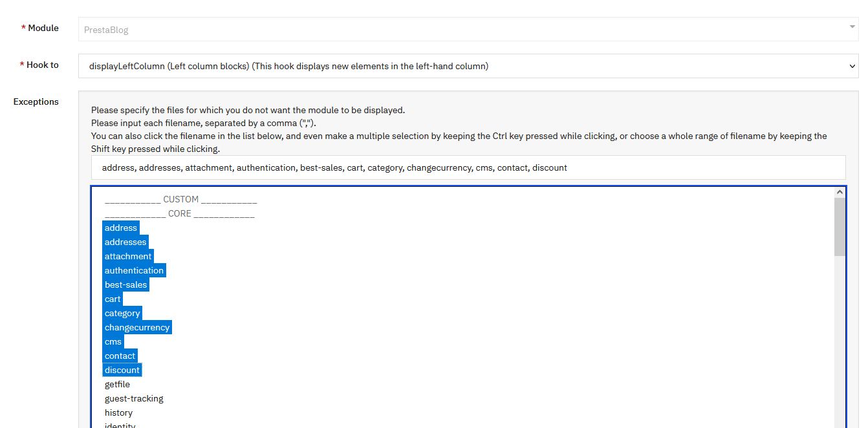The image size is (868, 428).
Task: Select 'category' list entry
Action: (x=122, y=313)
